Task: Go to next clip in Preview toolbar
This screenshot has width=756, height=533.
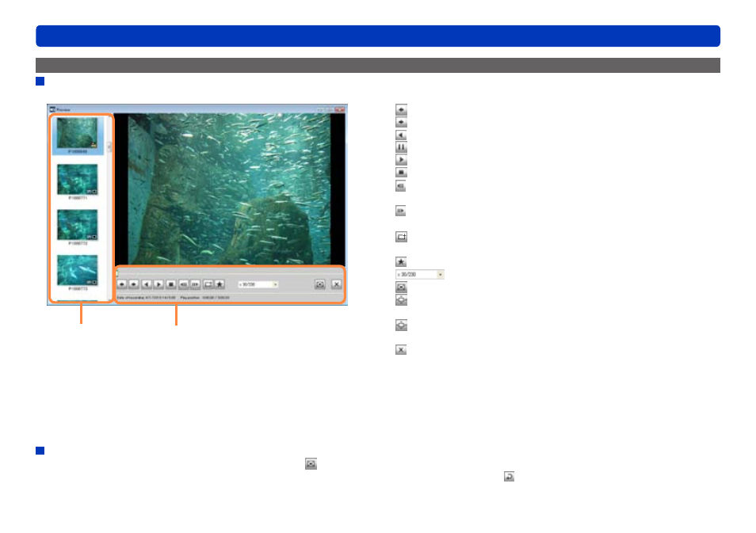Action: [134, 284]
